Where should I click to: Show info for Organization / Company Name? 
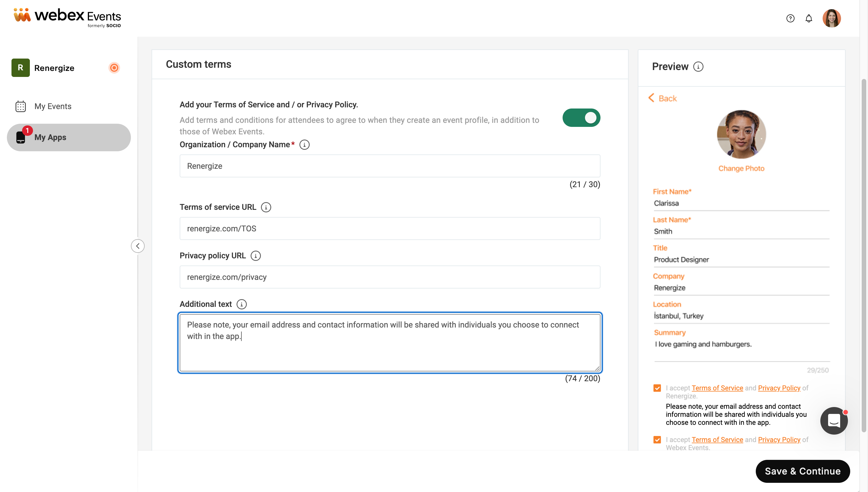tap(305, 145)
